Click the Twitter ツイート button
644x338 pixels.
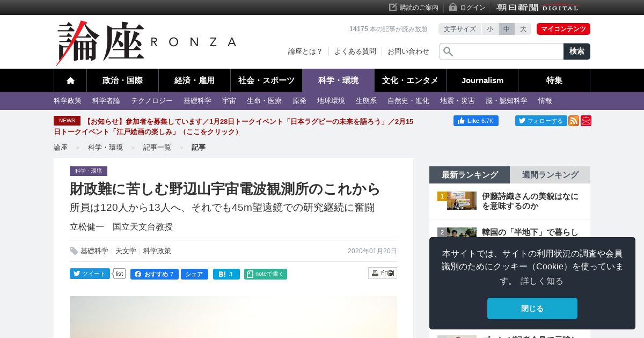(x=90, y=274)
